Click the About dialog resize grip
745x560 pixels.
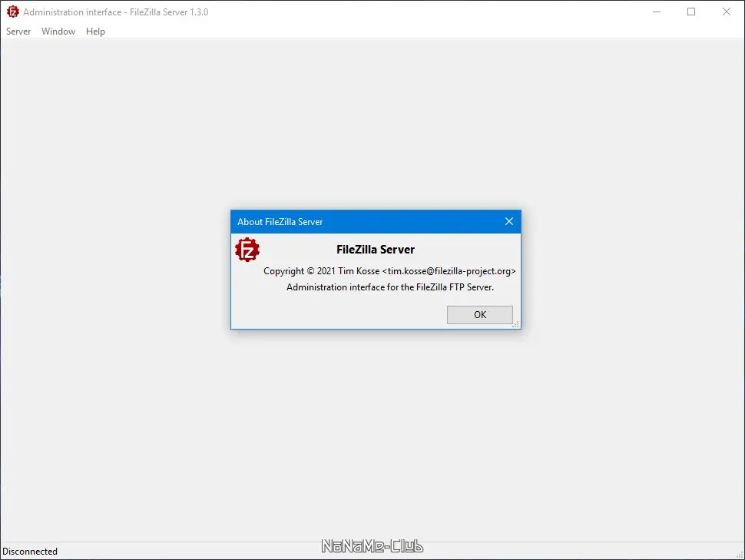[516, 325]
